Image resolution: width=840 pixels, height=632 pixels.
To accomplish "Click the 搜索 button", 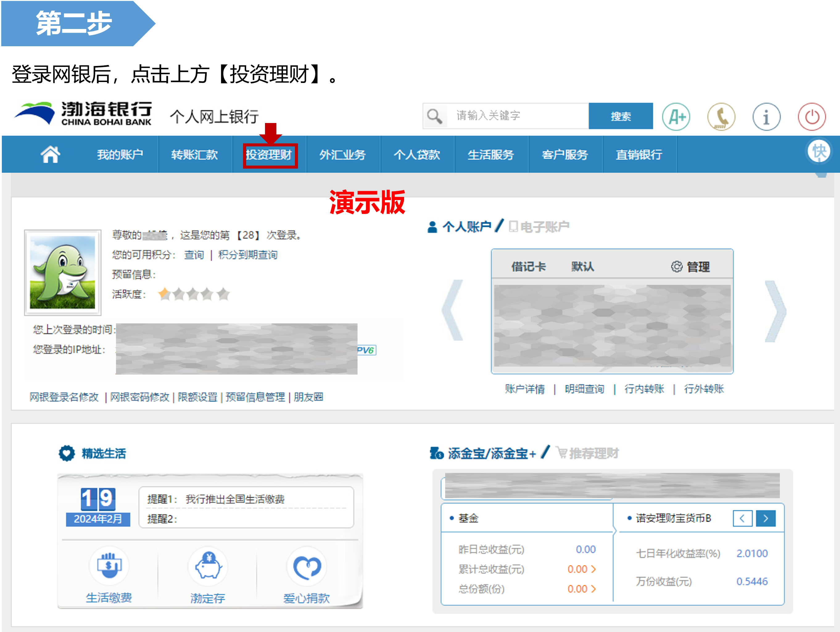I will 621,116.
